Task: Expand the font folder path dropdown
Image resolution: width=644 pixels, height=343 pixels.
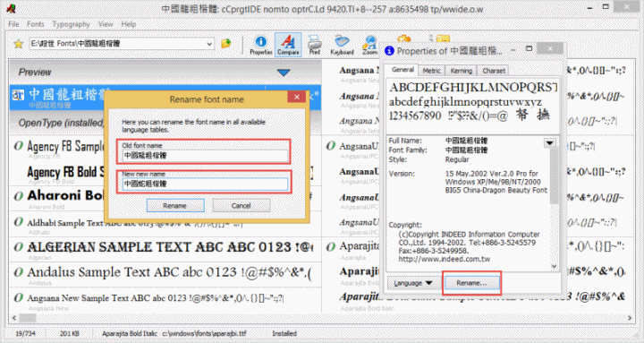Action: (x=209, y=44)
